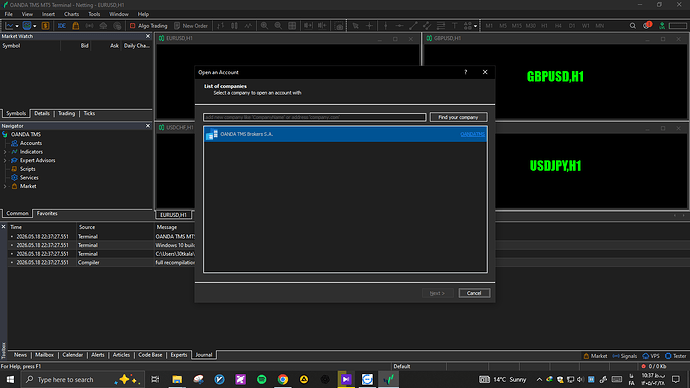Click the Algo Trading button
This screenshot has width=690, height=388.
click(148, 26)
